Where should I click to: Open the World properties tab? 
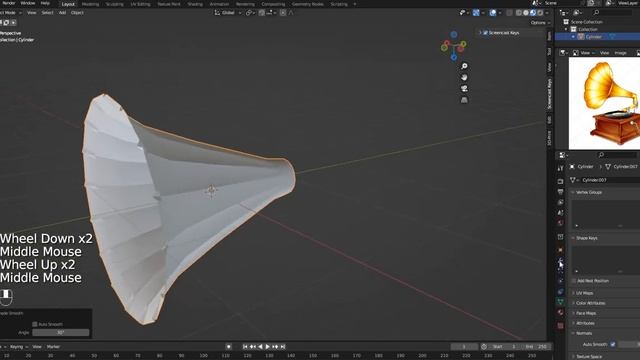(560, 223)
